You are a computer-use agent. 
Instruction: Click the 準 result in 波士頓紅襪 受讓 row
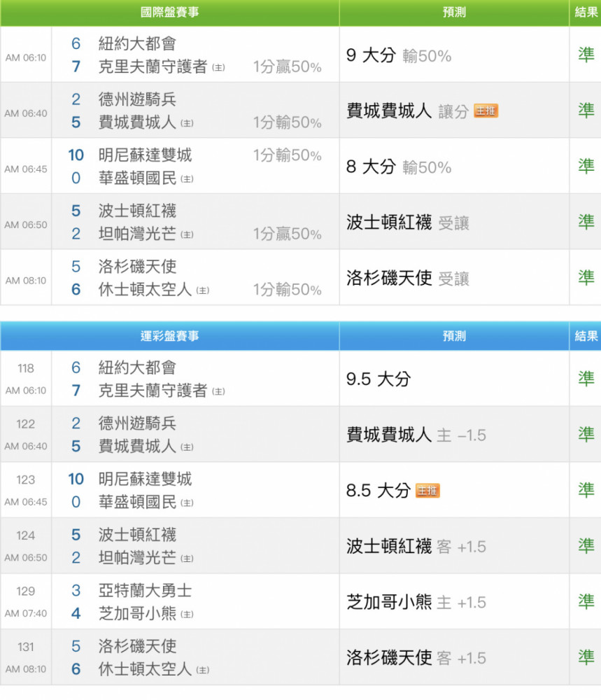point(586,221)
